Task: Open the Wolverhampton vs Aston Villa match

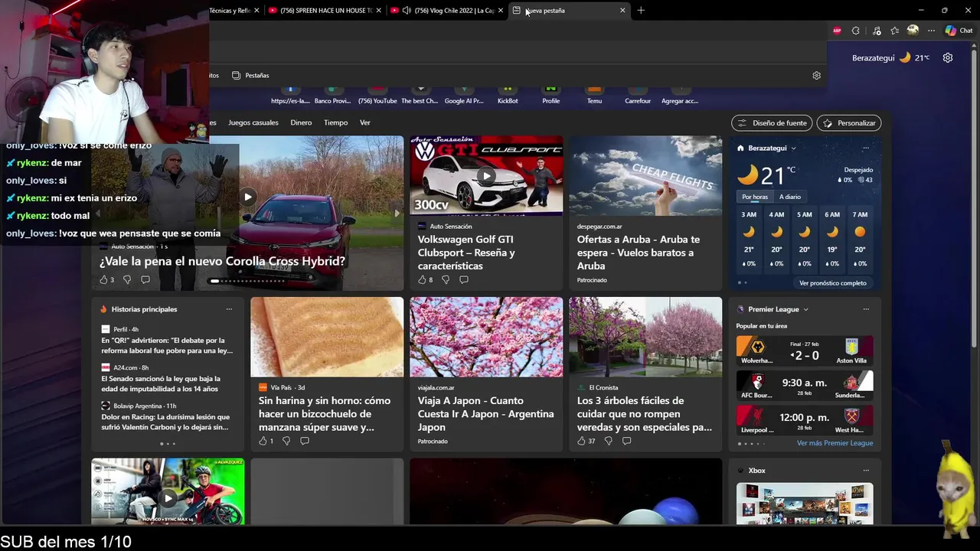Action: (x=805, y=350)
